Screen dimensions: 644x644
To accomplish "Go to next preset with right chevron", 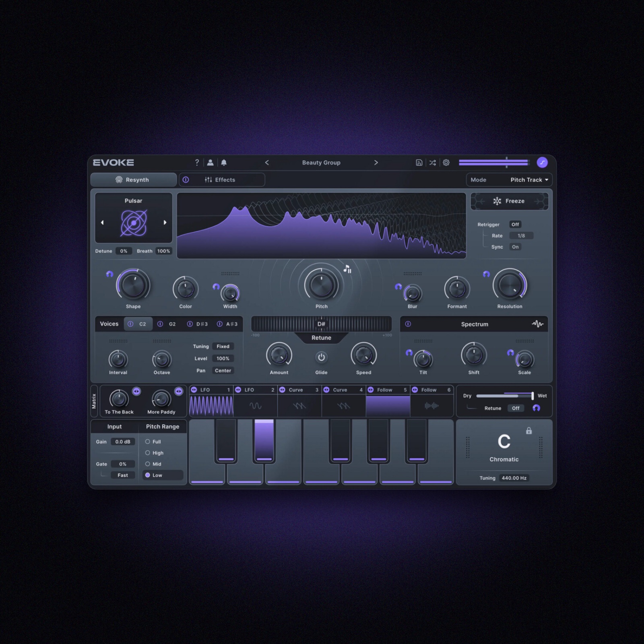I will pos(376,163).
